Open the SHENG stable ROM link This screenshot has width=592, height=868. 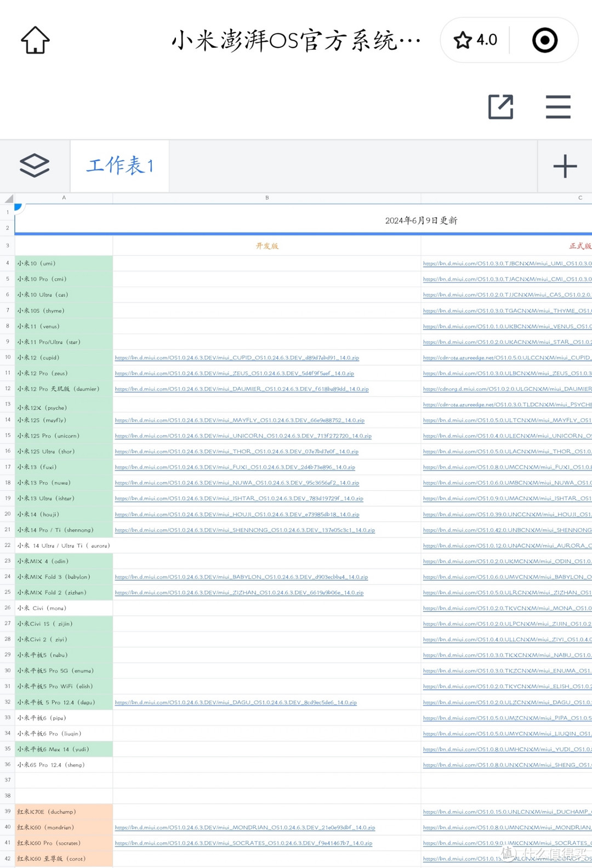(507, 765)
